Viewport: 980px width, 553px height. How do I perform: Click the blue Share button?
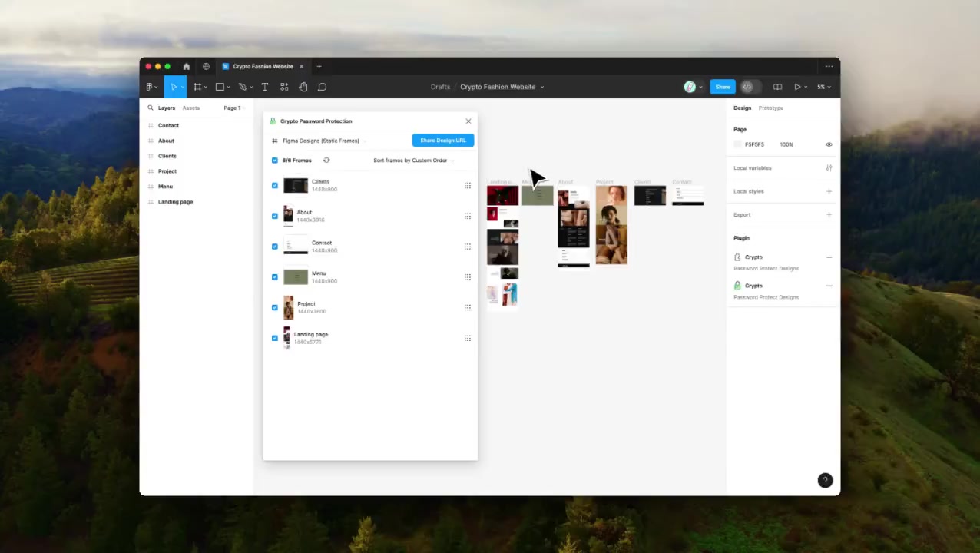pyautogui.click(x=723, y=87)
